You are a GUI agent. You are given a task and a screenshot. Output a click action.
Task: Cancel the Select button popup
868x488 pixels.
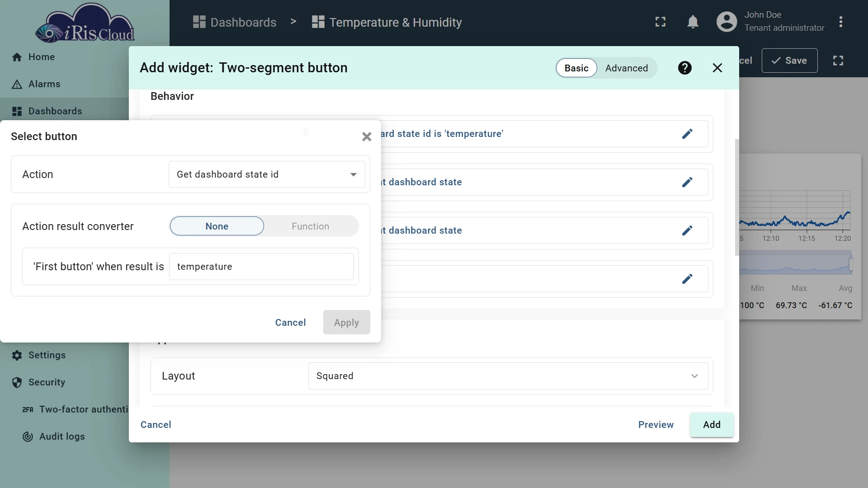(x=291, y=322)
